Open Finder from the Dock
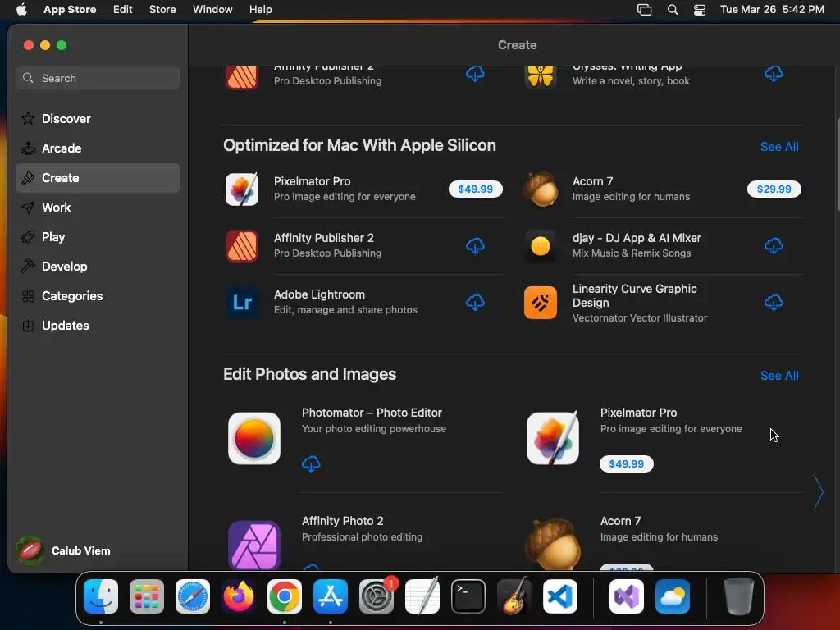Image resolution: width=840 pixels, height=630 pixels. (101, 596)
